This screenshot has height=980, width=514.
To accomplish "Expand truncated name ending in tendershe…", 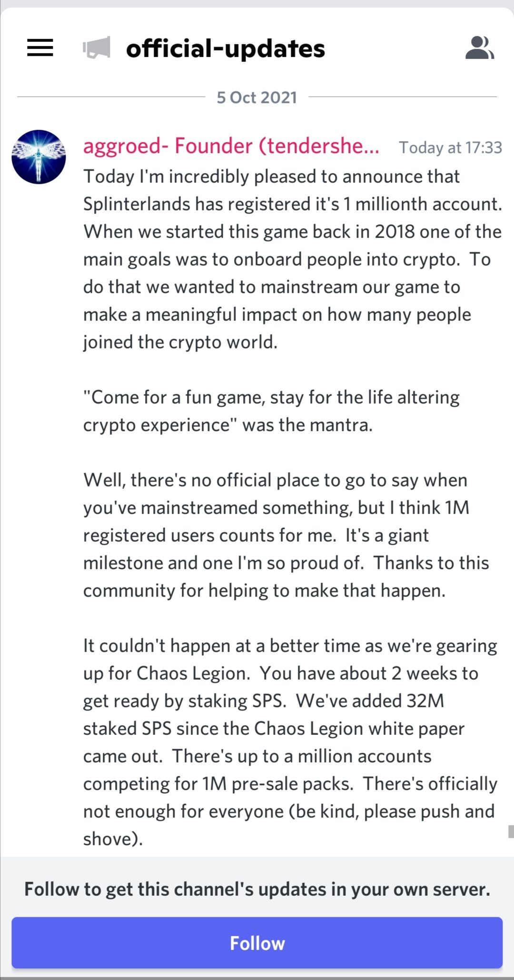I will point(231,146).
